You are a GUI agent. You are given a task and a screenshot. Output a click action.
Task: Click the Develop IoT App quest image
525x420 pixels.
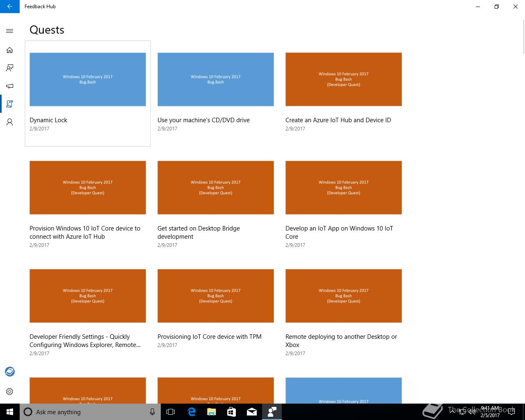pyautogui.click(x=344, y=187)
